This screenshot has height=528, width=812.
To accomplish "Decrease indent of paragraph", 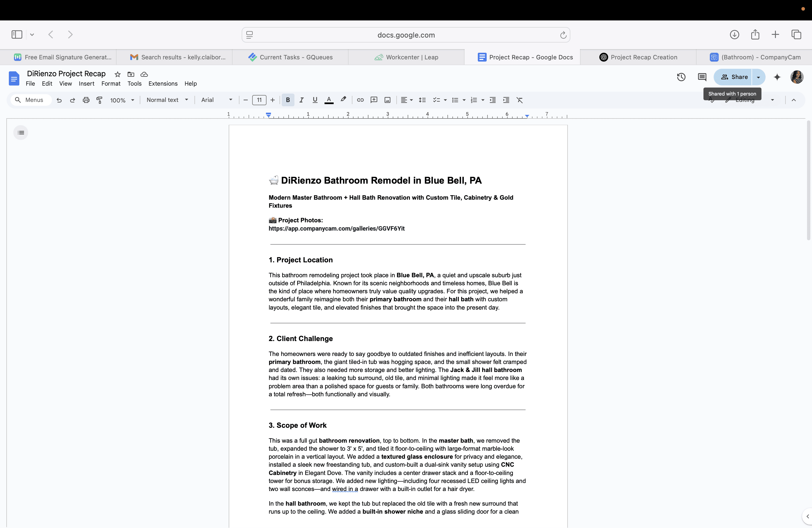I will coord(493,100).
